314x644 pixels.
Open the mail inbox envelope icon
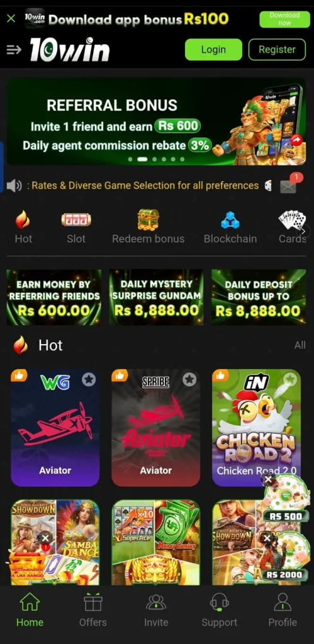[288, 186]
